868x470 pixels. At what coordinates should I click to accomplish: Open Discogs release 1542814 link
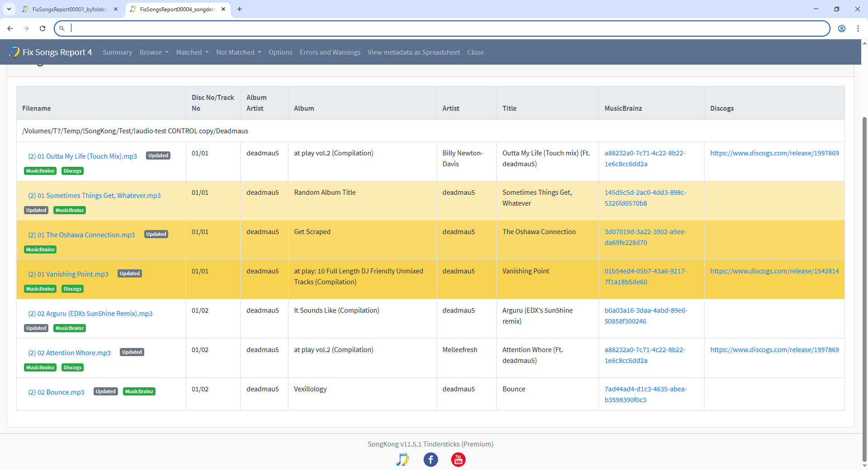click(774, 271)
